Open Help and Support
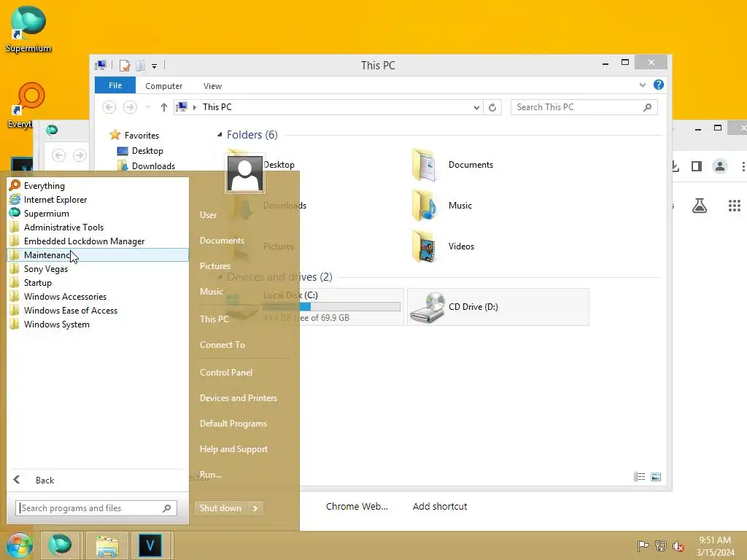The width and height of the screenshot is (747, 560). pos(233,449)
